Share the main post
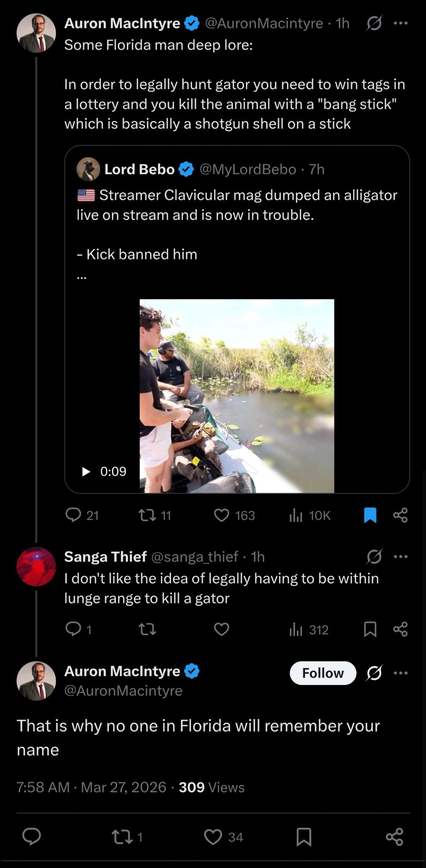 click(x=394, y=836)
